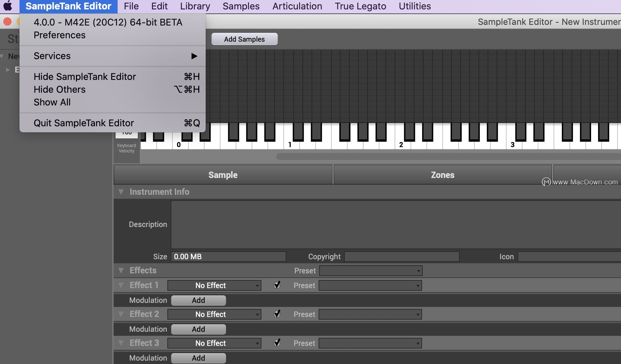Open the Samples menu
621x364 pixels.
(240, 6)
